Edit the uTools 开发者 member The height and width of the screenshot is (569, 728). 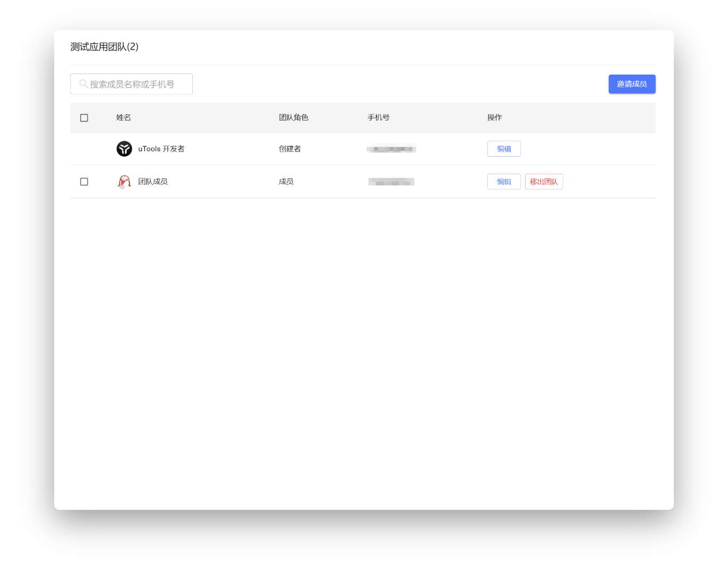tap(503, 149)
